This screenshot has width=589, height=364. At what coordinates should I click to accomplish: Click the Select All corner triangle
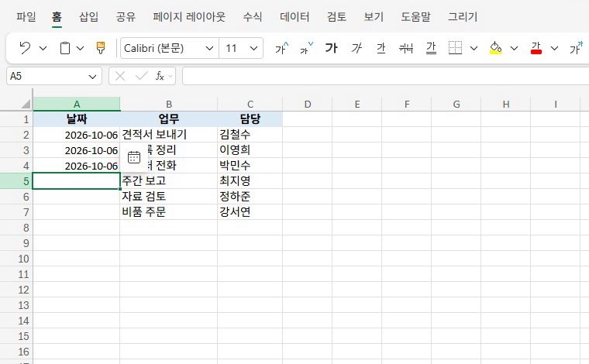click(26, 104)
